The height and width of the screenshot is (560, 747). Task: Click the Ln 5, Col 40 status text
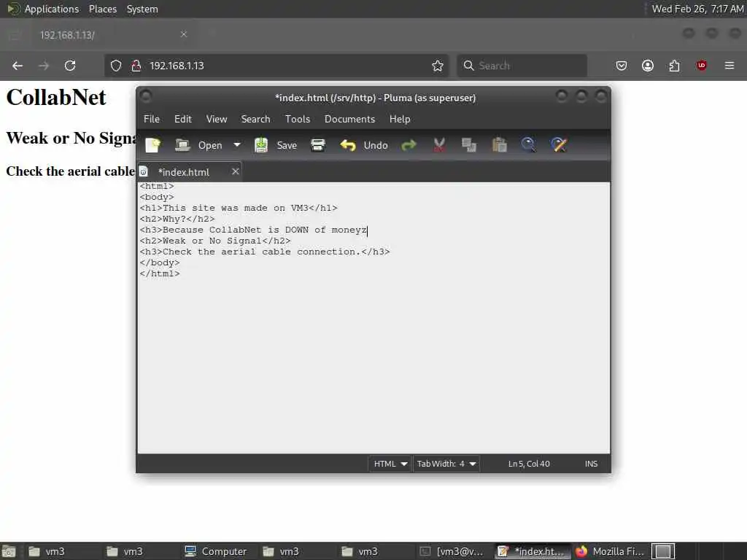529,464
